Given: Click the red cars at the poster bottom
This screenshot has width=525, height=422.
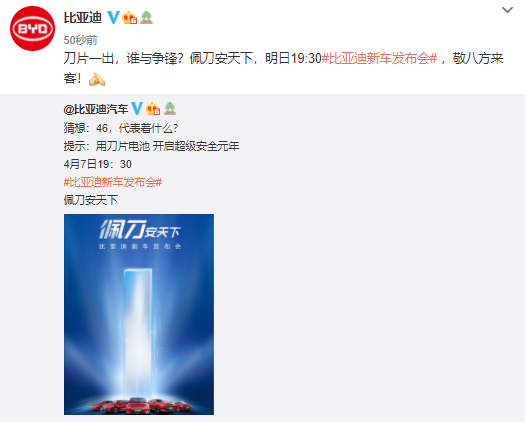Looking at the screenshot, I should click(x=141, y=405).
